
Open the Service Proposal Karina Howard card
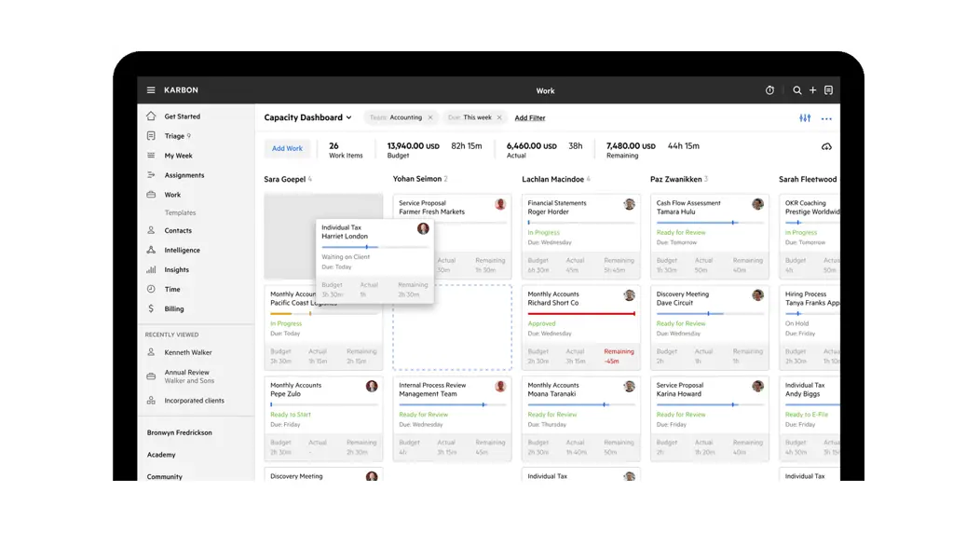click(709, 418)
